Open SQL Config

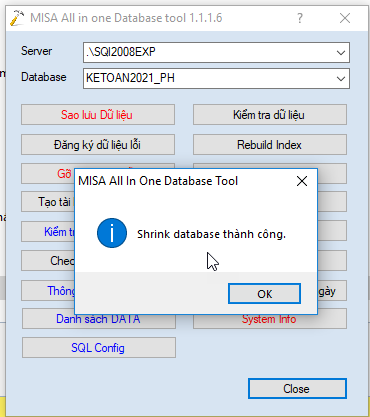point(99,348)
